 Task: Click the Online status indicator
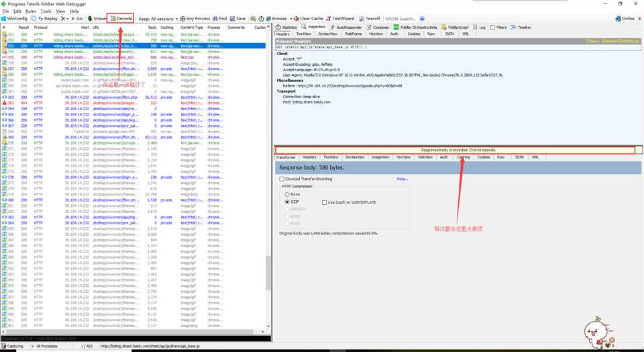pyautogui.click(x=625, y=19)
